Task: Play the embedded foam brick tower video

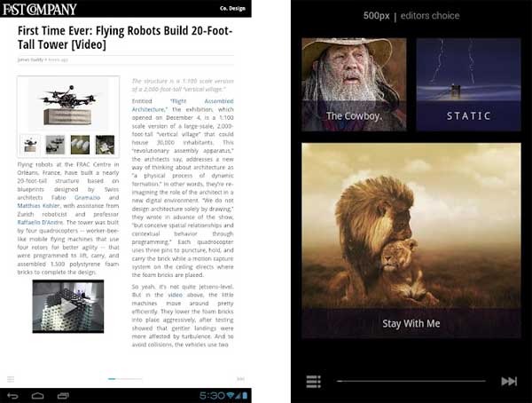Action: click(68, 306)
